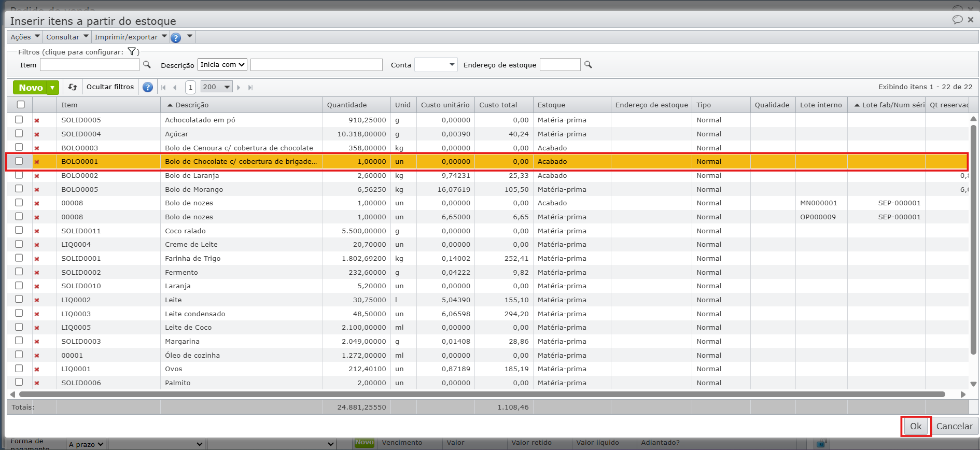Expand the arrow after the toolbar help icon
Image resolution: width=980 pixels, height=450 pixels.
[190, 36]
